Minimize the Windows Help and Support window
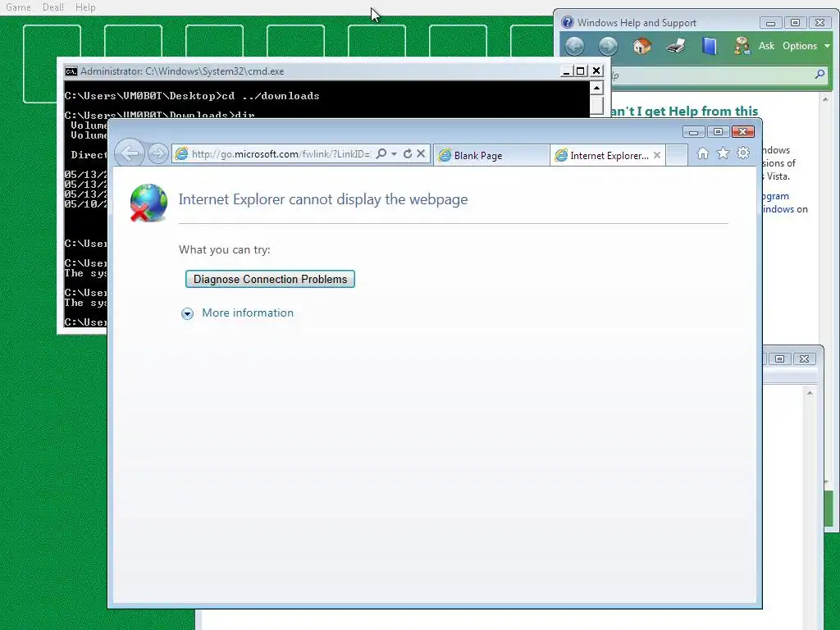This screenshot has height=630, width=840. tap(770, 23)
